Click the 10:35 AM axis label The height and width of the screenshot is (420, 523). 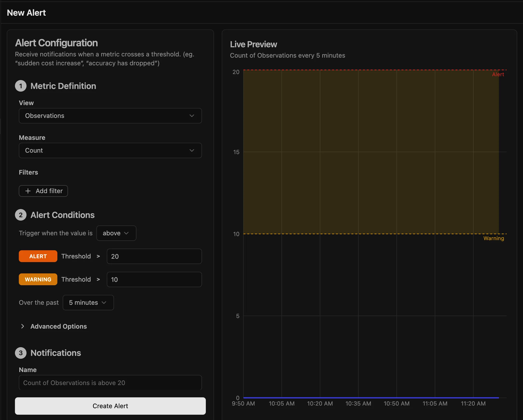tap(358, 404)
